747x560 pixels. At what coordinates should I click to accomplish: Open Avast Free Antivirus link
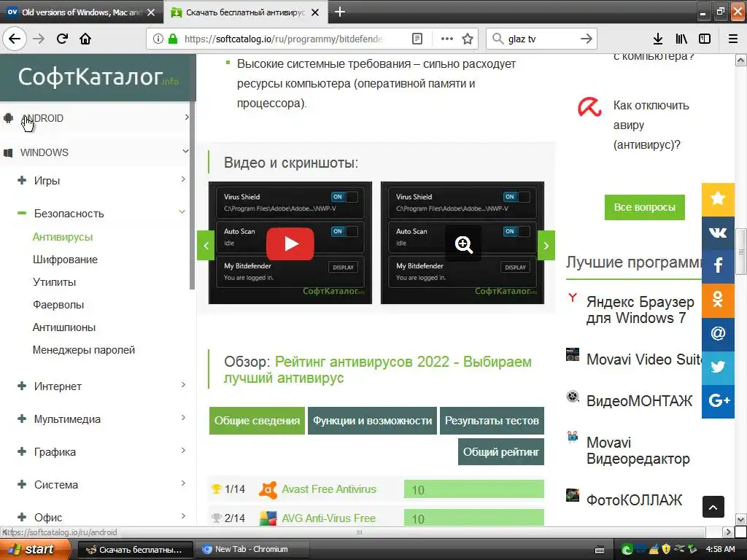point(329,489)
